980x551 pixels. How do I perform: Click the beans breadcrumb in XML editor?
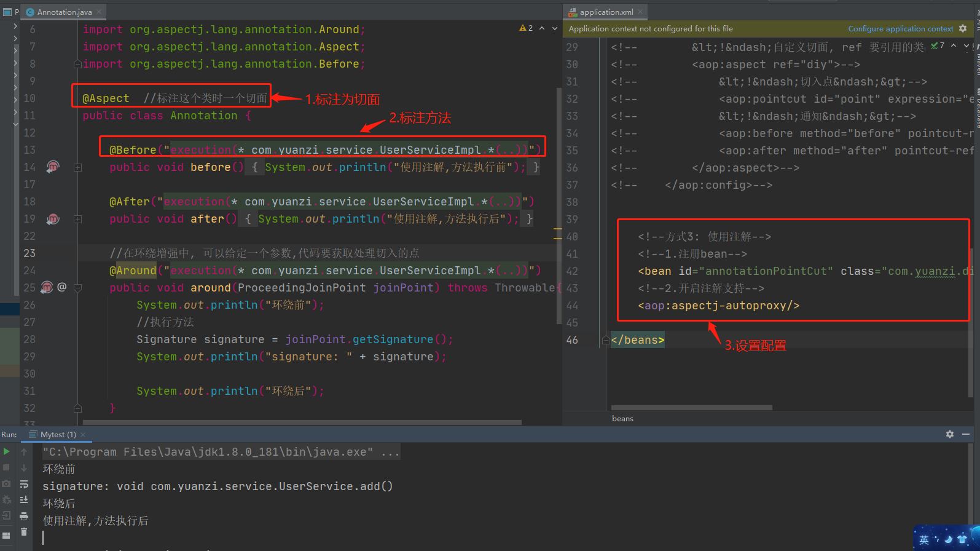[622, 419]
